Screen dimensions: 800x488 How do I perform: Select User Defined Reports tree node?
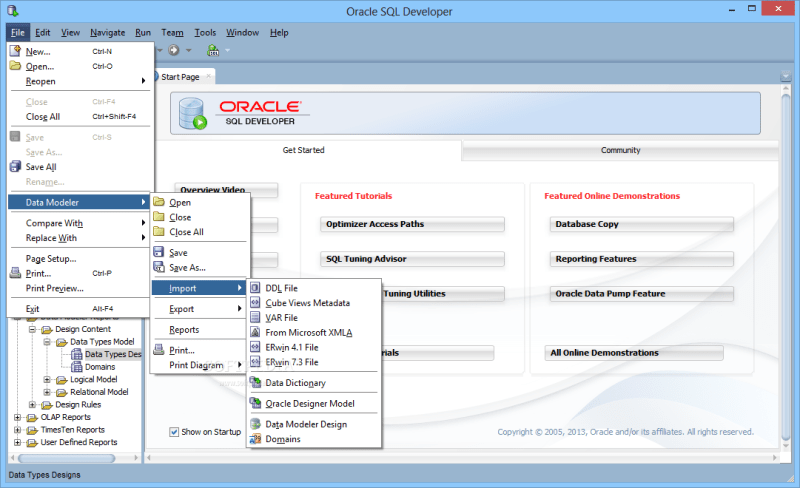(79, 442)
